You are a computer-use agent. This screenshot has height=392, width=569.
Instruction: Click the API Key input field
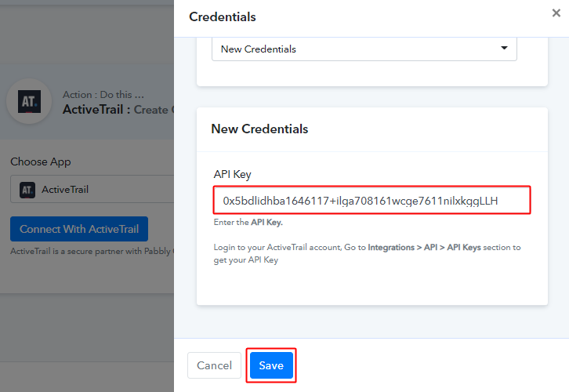371,201
